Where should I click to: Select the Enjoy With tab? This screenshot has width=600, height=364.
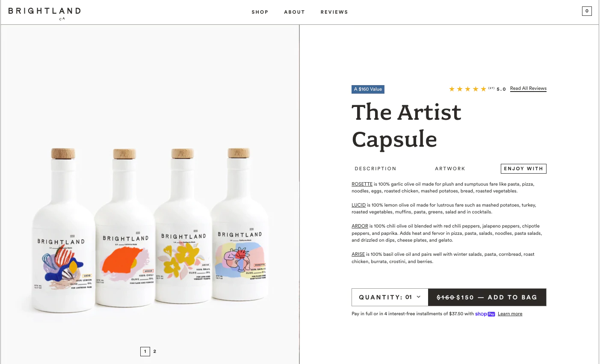[523, 169]
